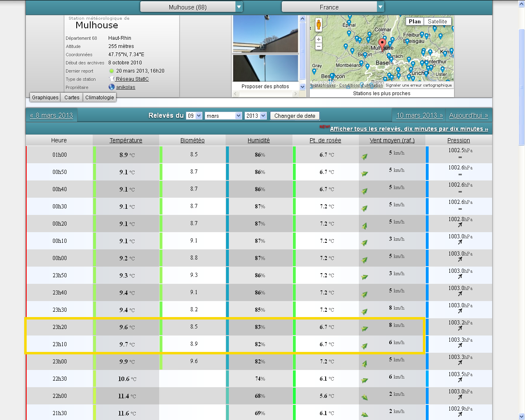Screen dimensions: 525x420
Task: Click the red Mulhouse map marker
Action: click(382, 43)
